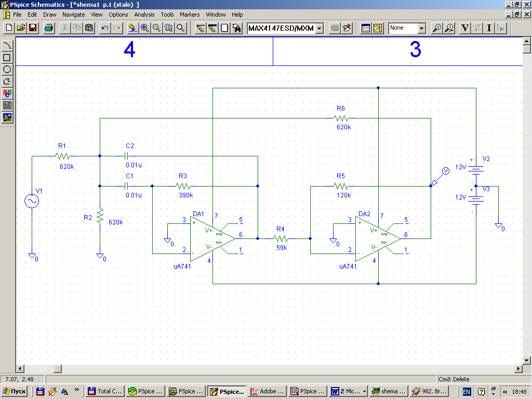Select the Draw Circle tool
The width and height of the screenshot is (532, 399).
coord(7,70)
